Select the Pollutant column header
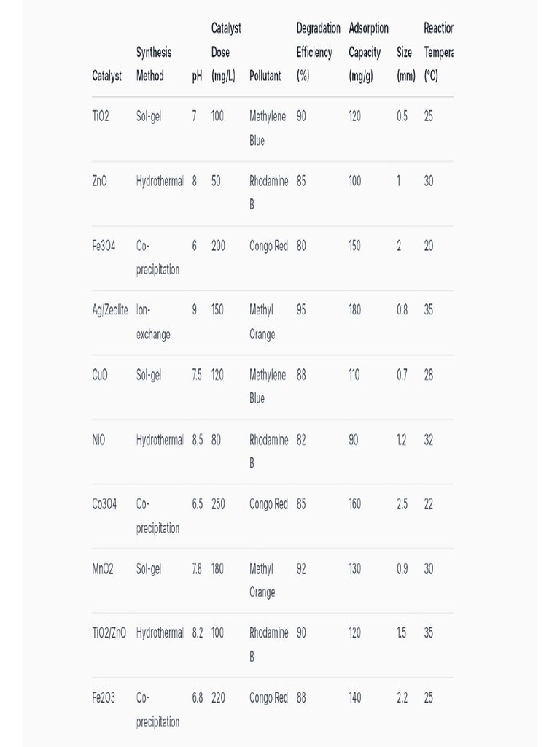This screenshot has width=560, height=747. click(x=265, y=76)
